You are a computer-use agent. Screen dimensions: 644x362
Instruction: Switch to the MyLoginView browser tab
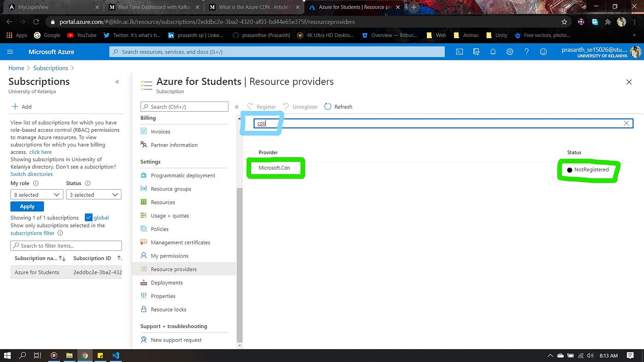(x=53, y=7)
